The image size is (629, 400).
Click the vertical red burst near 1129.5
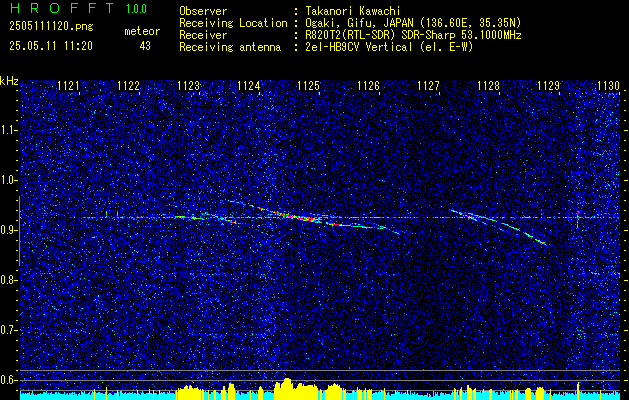click(578, 219)
